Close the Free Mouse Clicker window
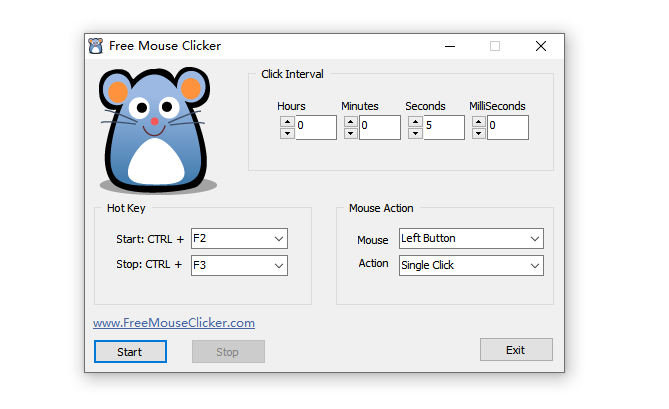669x409 pixels. pos(541,46)
